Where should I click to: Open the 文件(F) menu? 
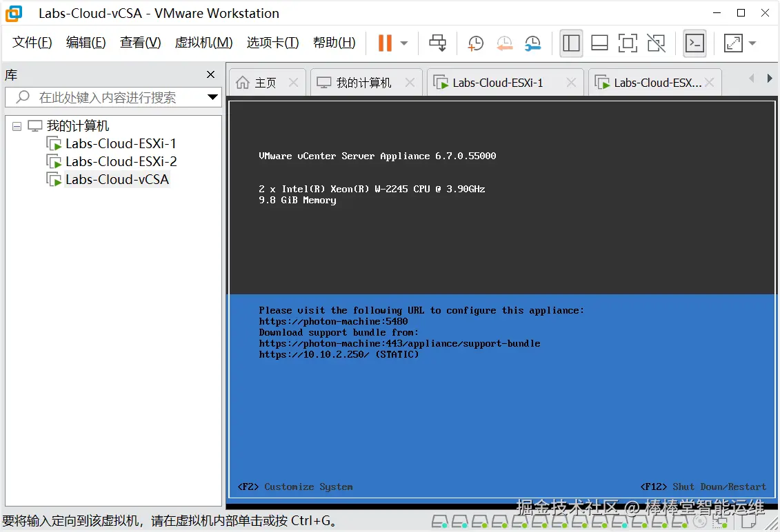pyautogui.click(x=32, y=43)
